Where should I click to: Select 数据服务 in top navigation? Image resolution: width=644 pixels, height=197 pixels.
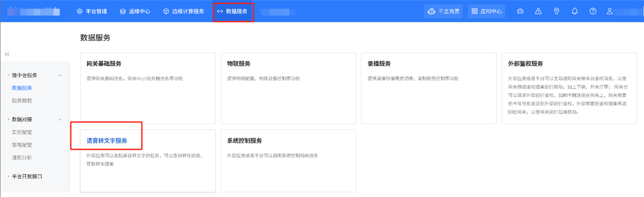[x=233, y=11]
